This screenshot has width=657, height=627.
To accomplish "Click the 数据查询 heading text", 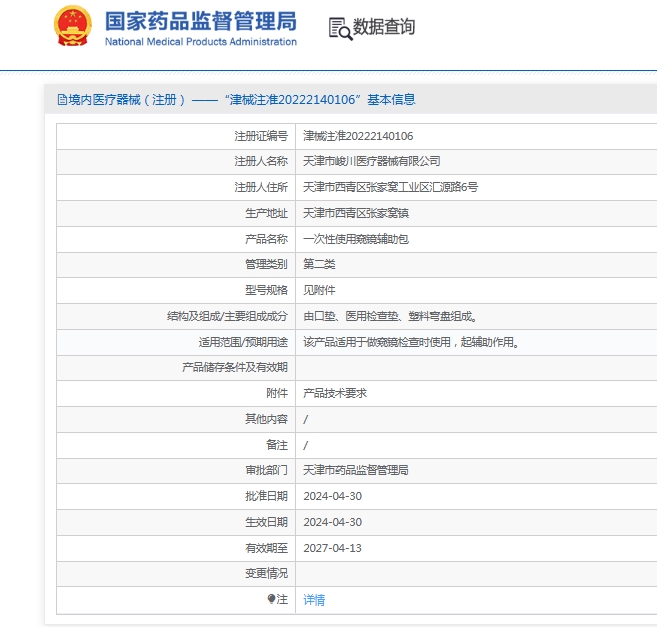I will pyautogui.click(x=384, y=27).
